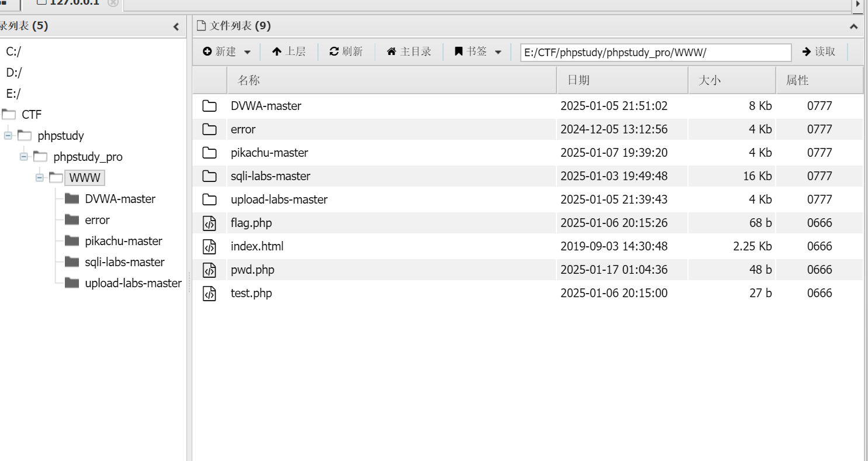Jump to home directory via 主目录
This screenshot has width=868, height=461.
[409, 52]
